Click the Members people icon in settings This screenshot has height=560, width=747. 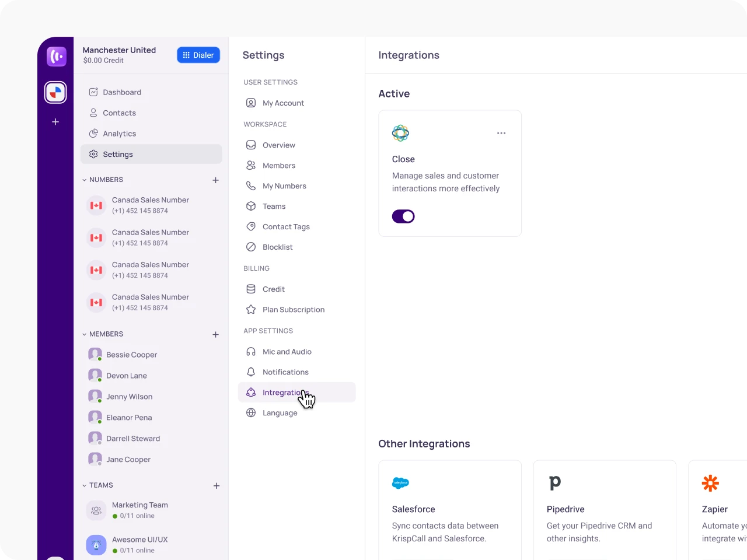click(x=251, y=166)
